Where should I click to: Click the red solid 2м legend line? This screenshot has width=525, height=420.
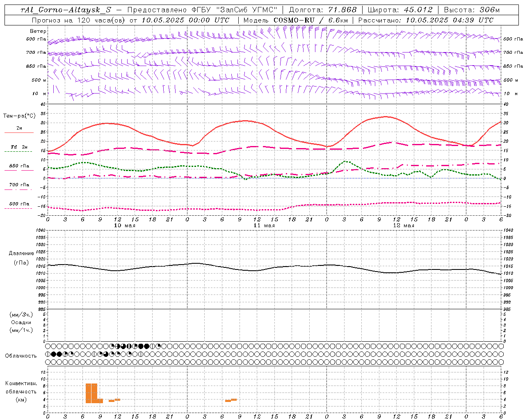pyautogui.click(x=19, y=132)
